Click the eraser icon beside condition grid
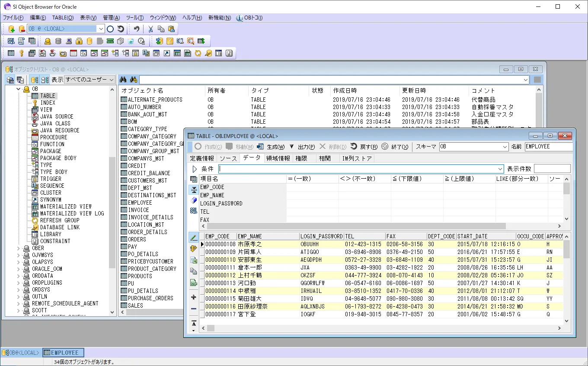Viewport: 588px width, 366px height. coord(194,200)
